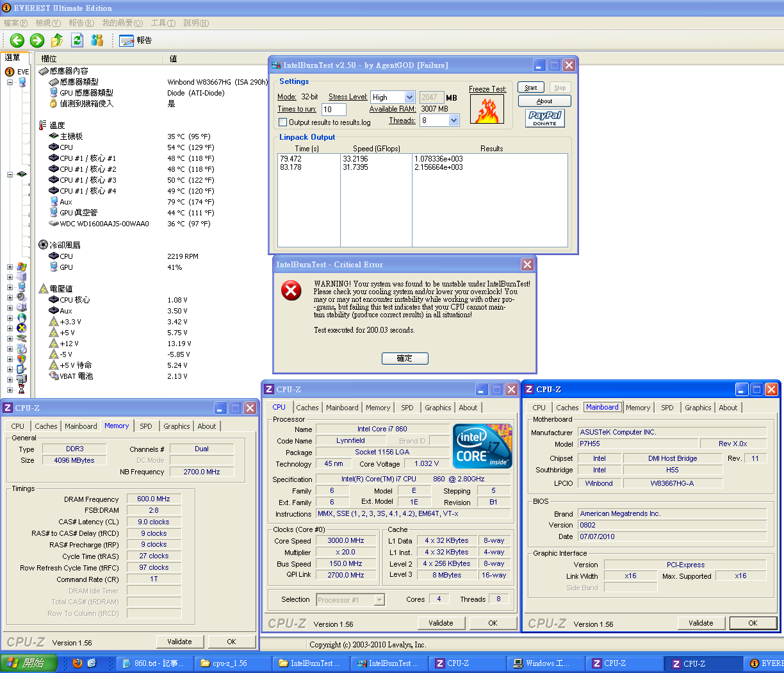Enable Output results to results.log

(x=283, y=122)
